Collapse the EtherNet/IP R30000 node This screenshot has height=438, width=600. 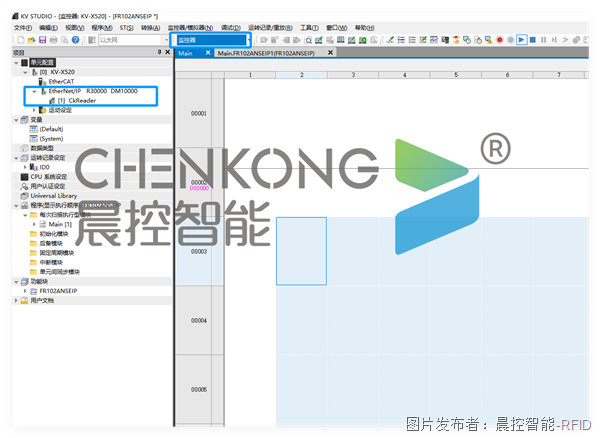pyautogui.click(x=34, y=91)
